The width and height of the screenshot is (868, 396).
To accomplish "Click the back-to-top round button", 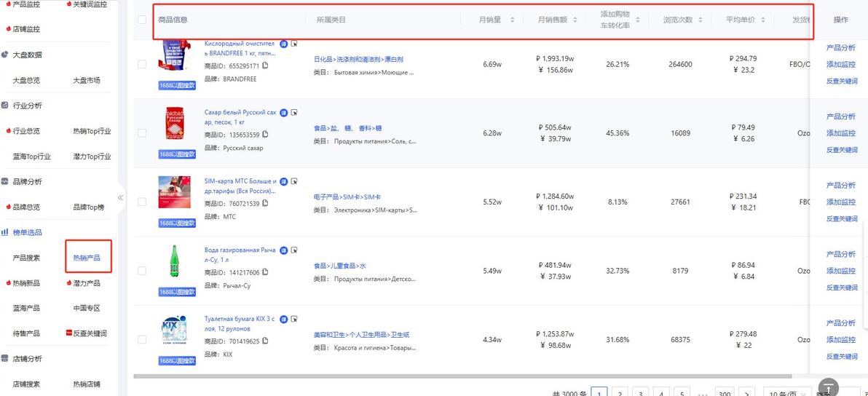I will pos(829,388).
